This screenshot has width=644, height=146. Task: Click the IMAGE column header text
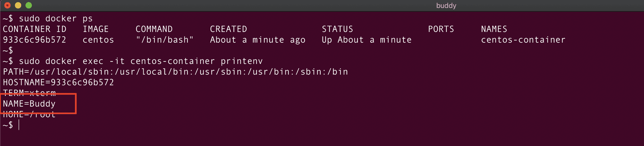coord(96,29)
